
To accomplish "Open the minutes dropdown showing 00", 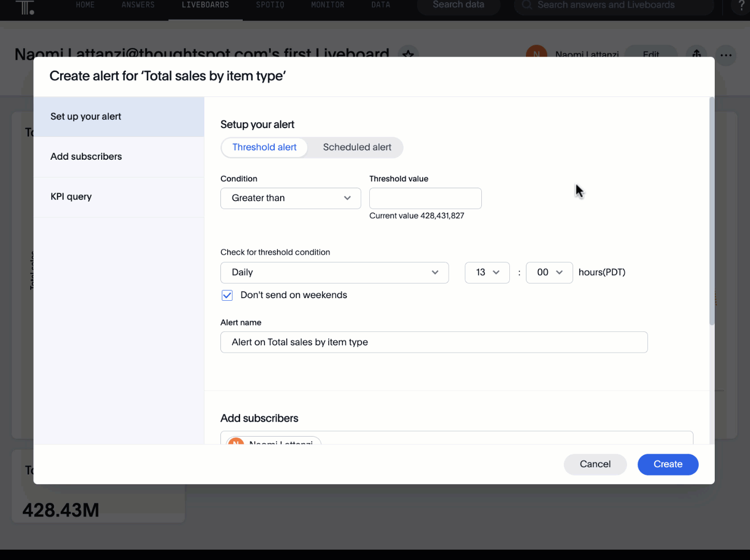I will [549, 273].
